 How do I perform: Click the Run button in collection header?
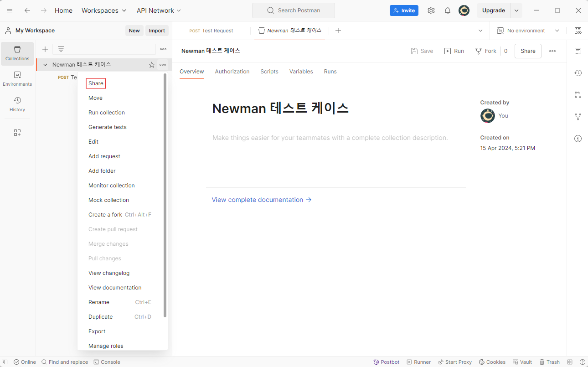(x=454, y=51)
